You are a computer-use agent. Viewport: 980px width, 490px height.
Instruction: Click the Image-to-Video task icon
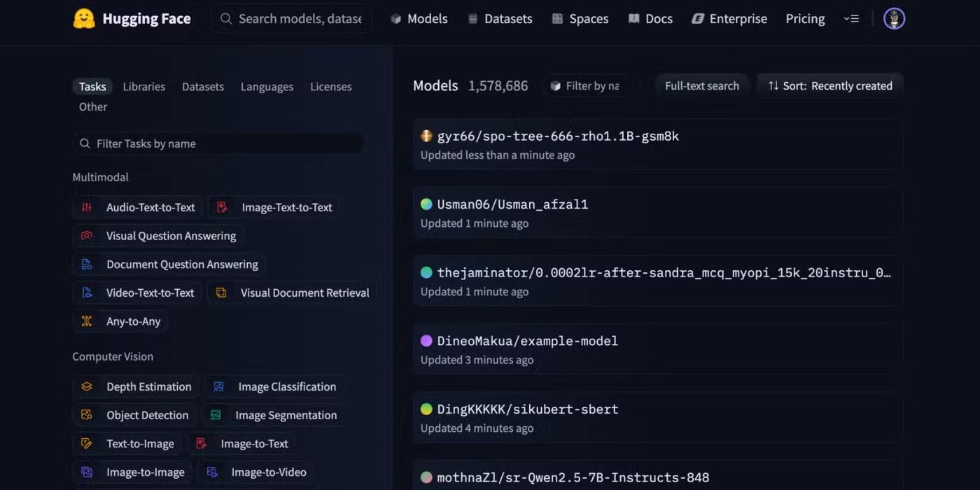click(x=212, y=472)
